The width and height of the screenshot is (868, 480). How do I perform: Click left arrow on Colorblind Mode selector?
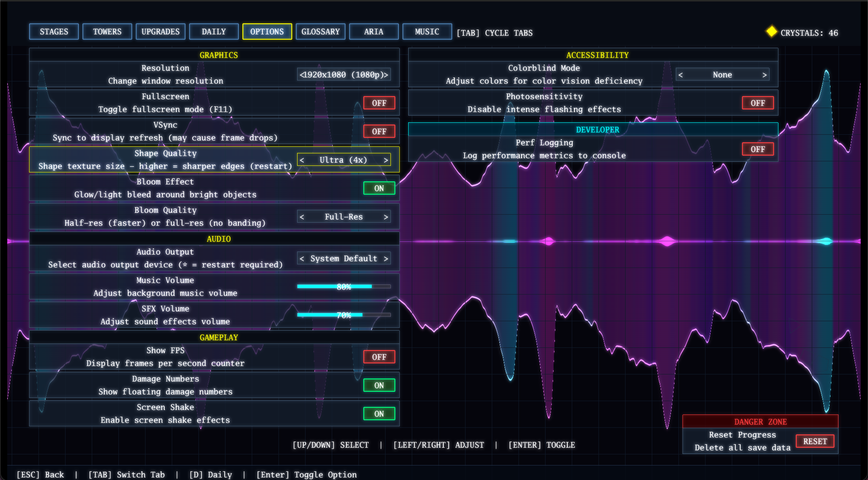pos(681,75)
